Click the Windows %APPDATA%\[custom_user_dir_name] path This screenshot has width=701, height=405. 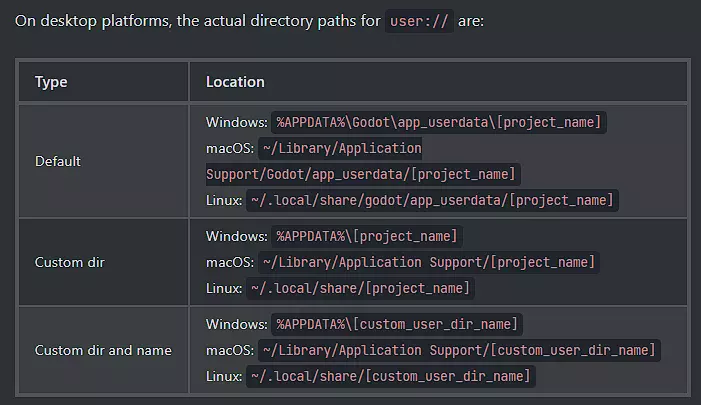[x=397, y=324]
